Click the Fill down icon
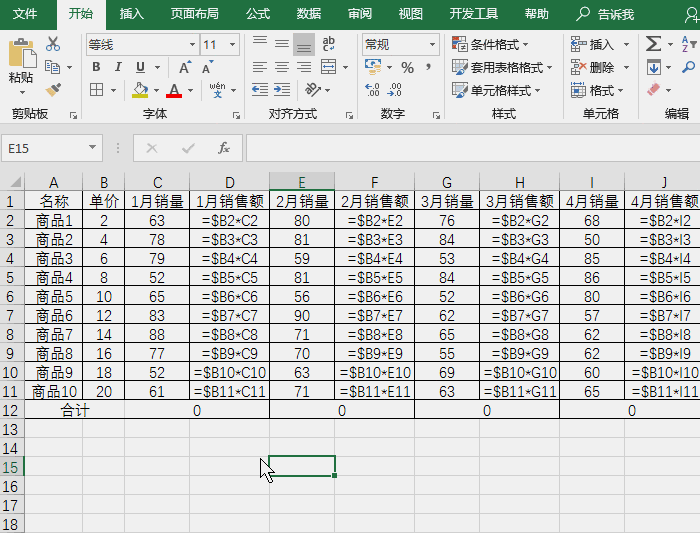Screen dimensions: 700x533 click(x=654, y=67)
